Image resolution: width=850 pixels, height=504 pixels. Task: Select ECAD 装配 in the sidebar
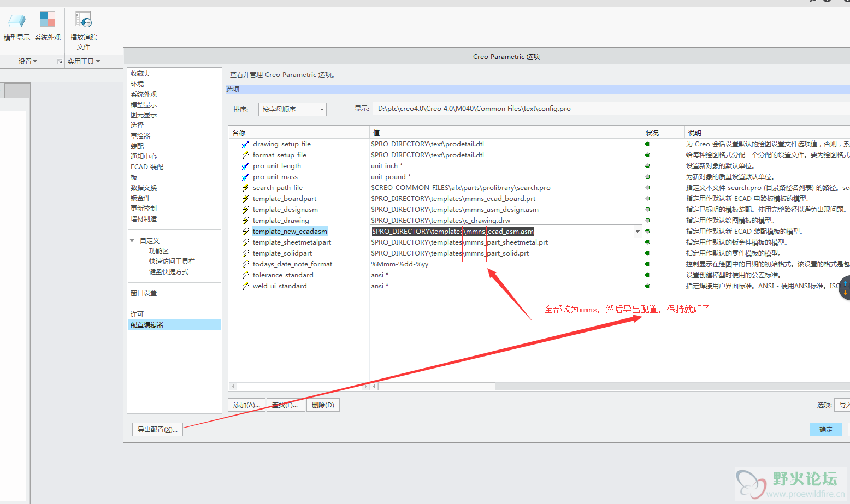[147, 167]
